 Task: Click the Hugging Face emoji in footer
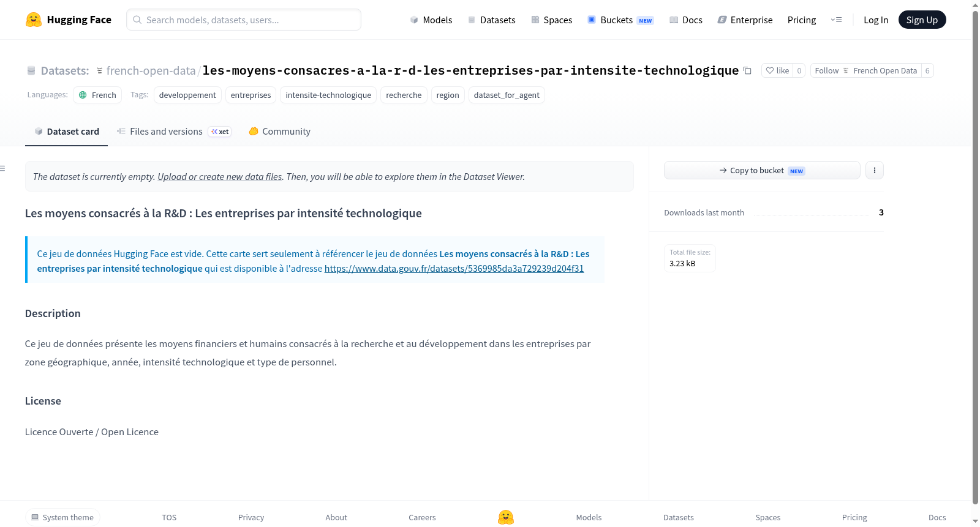tap(506, 517)
